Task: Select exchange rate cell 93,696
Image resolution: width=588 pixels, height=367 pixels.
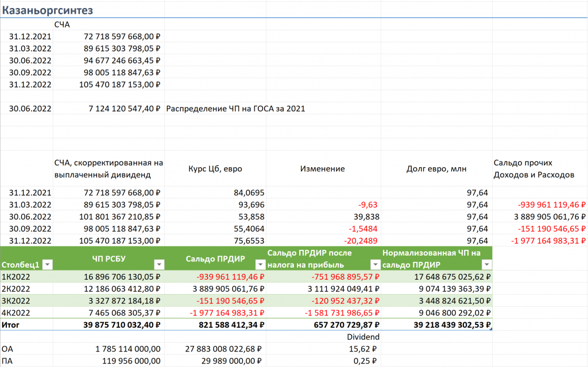Action: (x=252, y=204)
